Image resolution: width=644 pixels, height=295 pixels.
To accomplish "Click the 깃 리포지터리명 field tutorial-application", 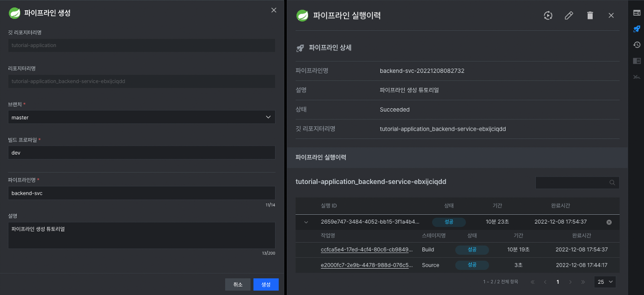I will pyautogui.click(x=142, y=45).
